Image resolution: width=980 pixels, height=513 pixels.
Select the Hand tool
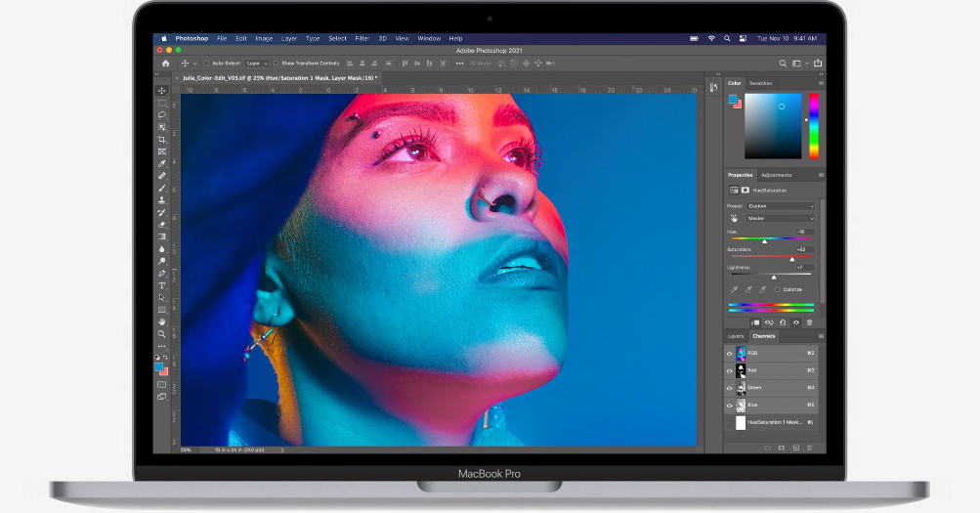tap(162, 321)
